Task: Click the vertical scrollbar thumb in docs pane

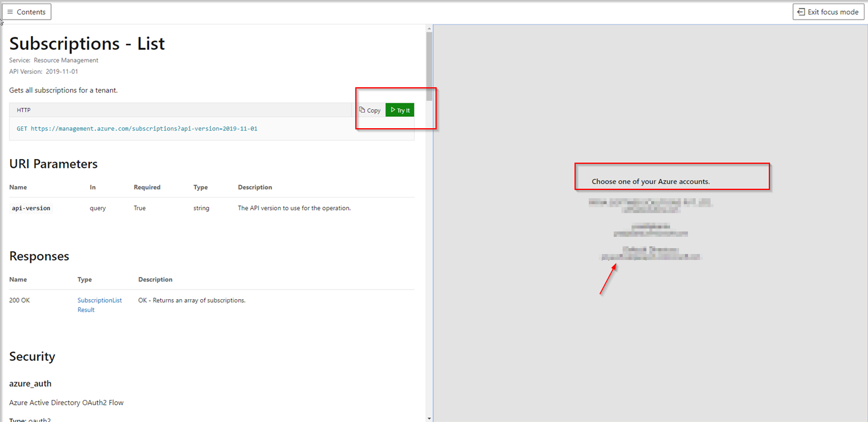Action: (430, 65)
